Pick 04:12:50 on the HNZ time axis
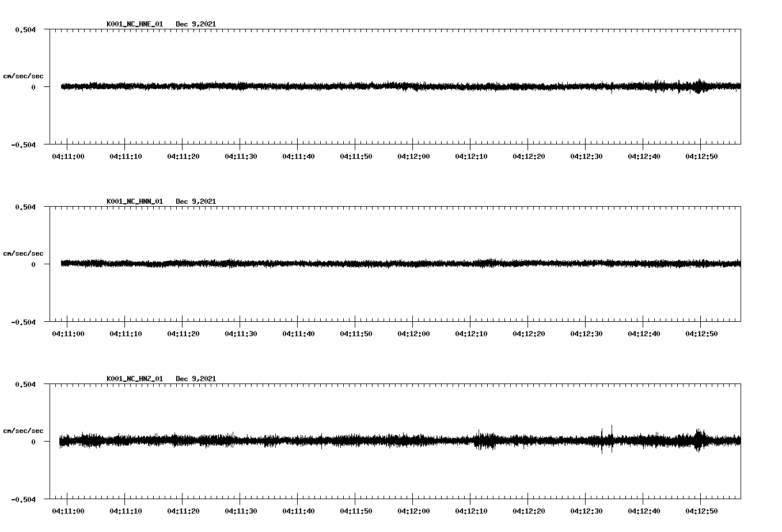The width and height of the screenshot is (782, 532). (x=701, y=511)
